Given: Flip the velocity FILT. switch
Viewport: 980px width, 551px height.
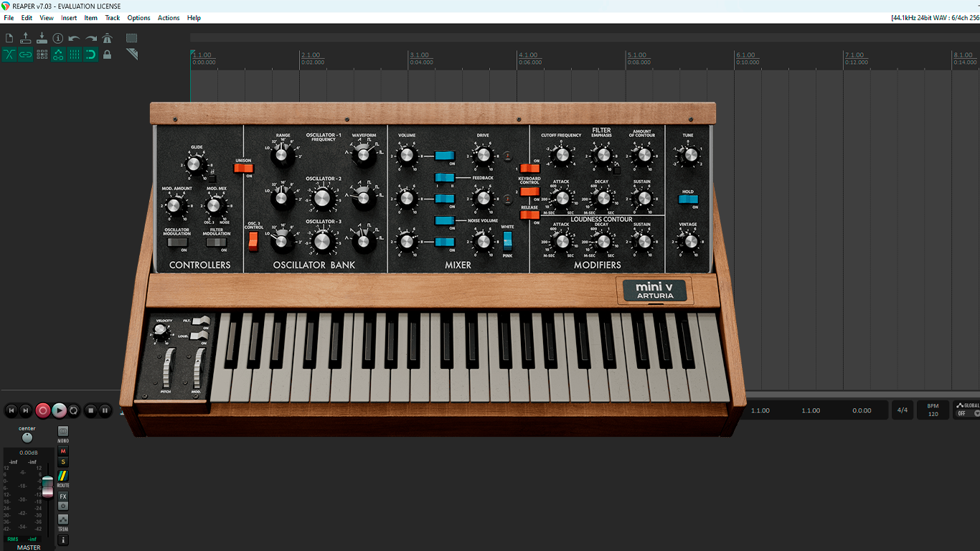Looking at the screenshot, I should click(x=200, y=321).
